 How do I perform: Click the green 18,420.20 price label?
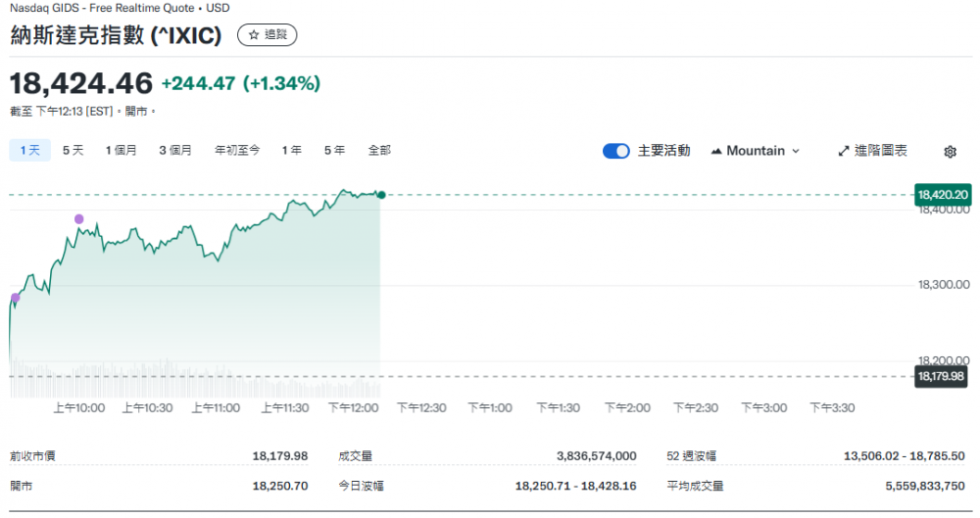tap(942, 195)
